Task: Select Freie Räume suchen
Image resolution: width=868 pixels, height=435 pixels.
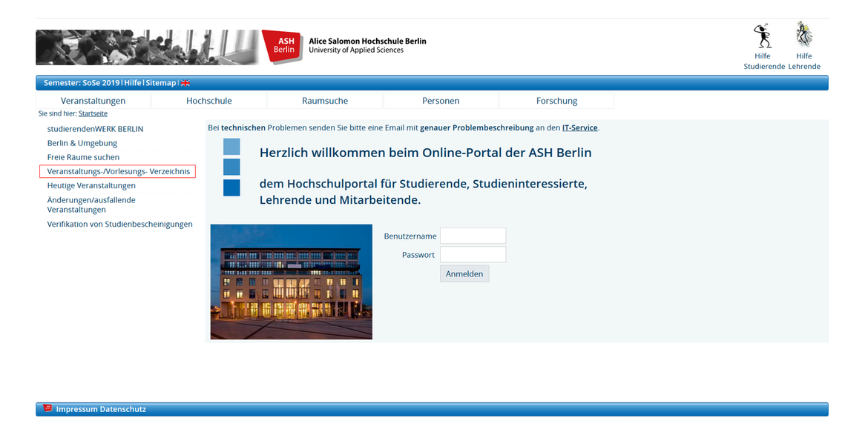Action: click(84, 156)
